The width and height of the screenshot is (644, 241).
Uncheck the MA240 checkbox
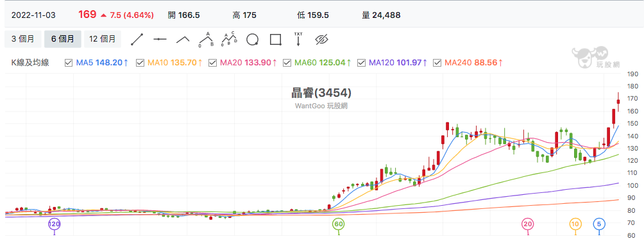click(x=437, y=63)
